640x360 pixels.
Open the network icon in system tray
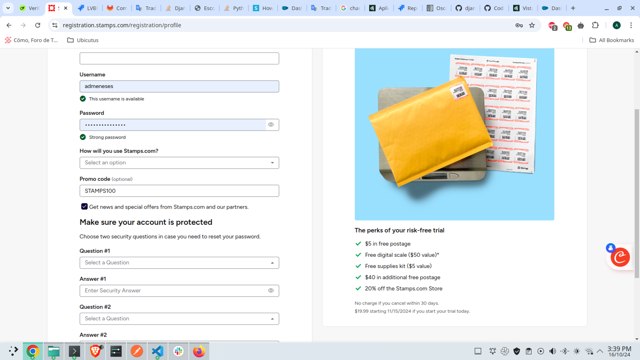pos(589,351)
